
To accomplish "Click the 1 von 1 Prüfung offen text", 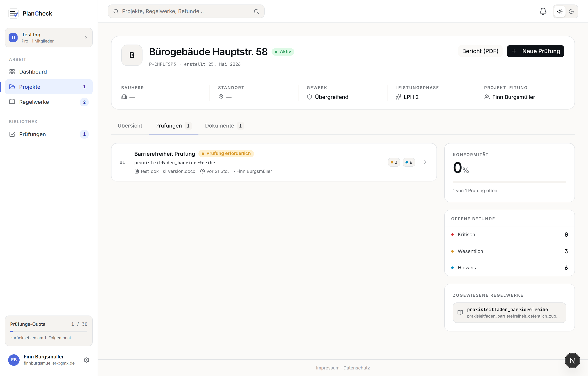I will pyautogui.click(x=475, y=190).
